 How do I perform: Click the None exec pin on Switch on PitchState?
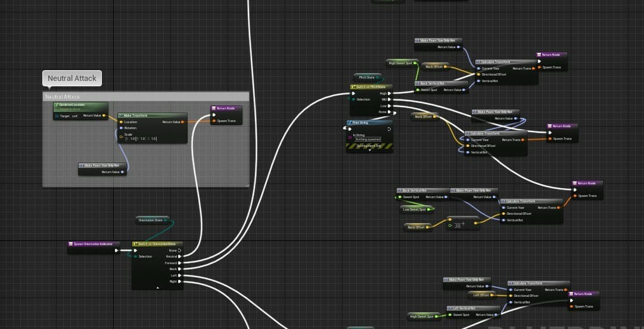[390, 112]
